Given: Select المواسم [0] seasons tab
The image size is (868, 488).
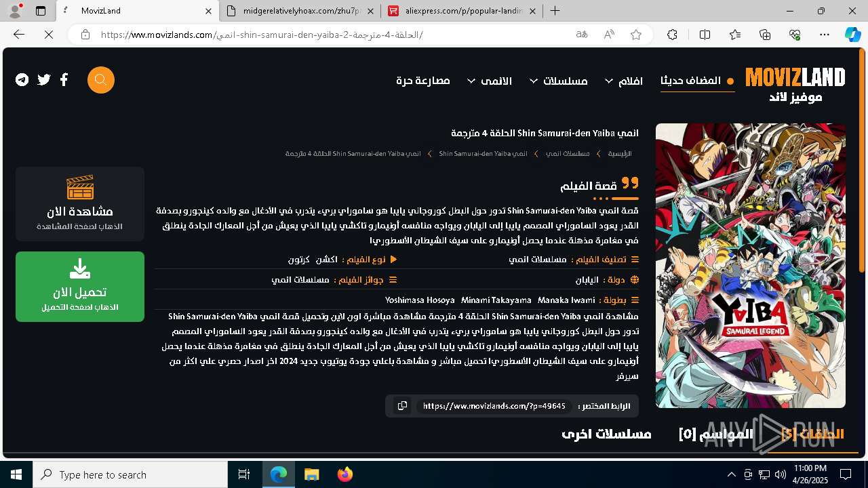Looking at the screenshot, I should click(715, 434).
